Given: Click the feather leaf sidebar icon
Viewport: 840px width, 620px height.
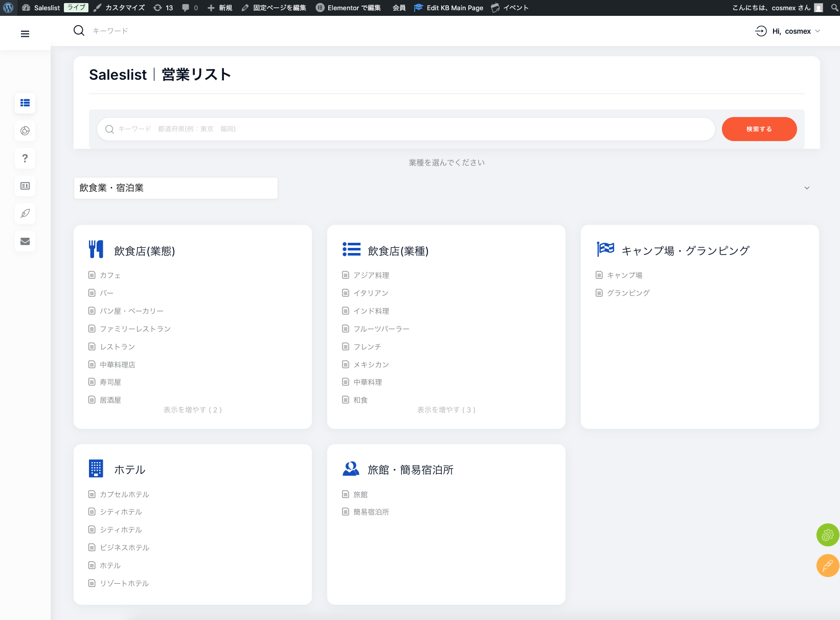Looking at the screenshot, I should [25, 214].
